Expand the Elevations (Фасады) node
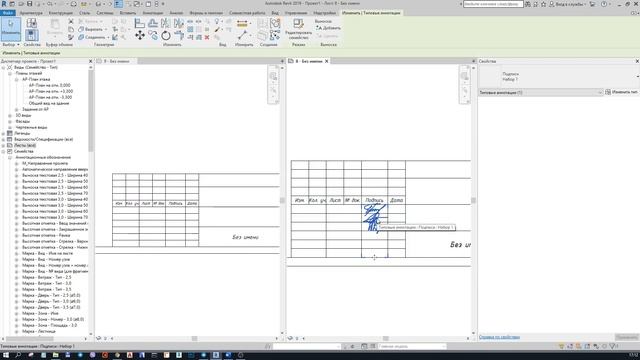This screenshot has height=360, width=640. (10, 121)
